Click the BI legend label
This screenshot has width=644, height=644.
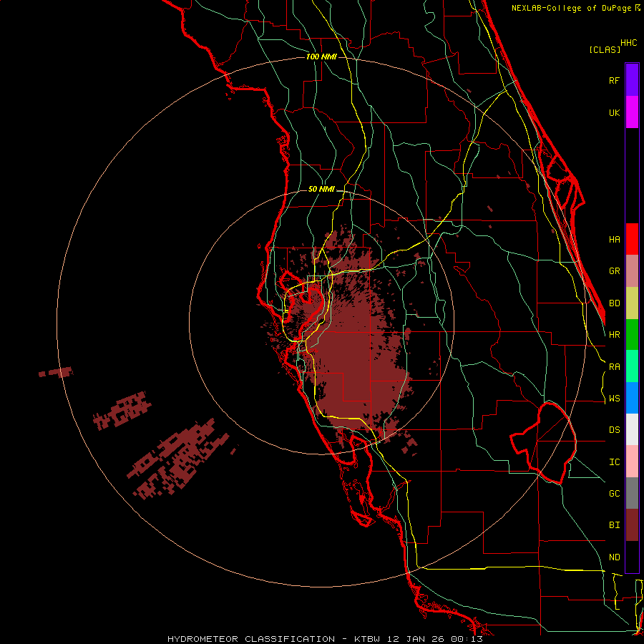(x=614, y=525)
